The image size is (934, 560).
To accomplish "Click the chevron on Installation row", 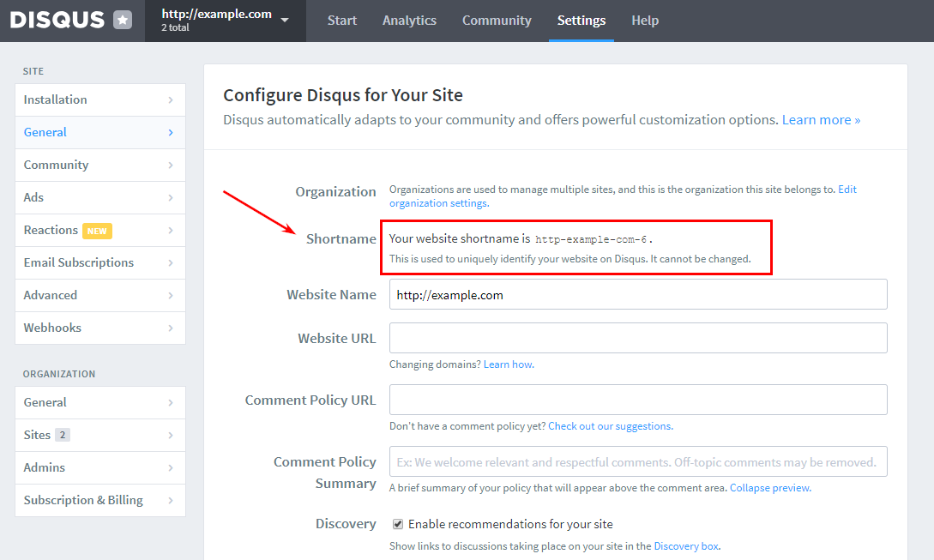I will pos(171,100).
